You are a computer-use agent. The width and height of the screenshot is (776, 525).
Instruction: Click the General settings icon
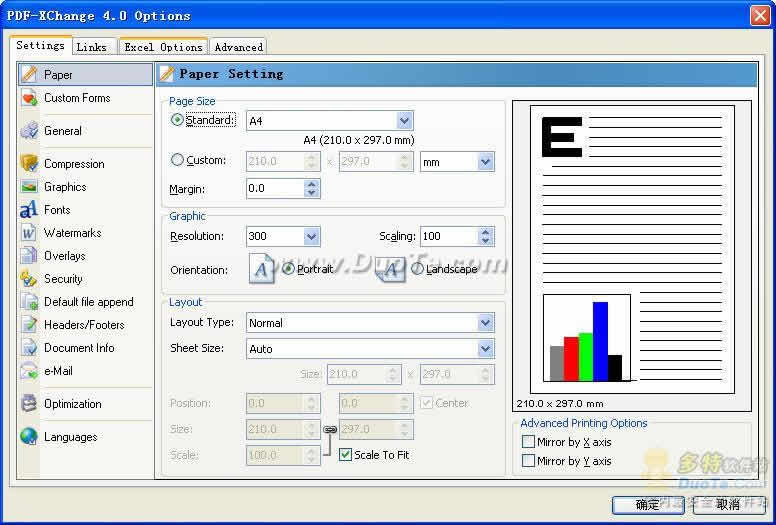point(29,131)
